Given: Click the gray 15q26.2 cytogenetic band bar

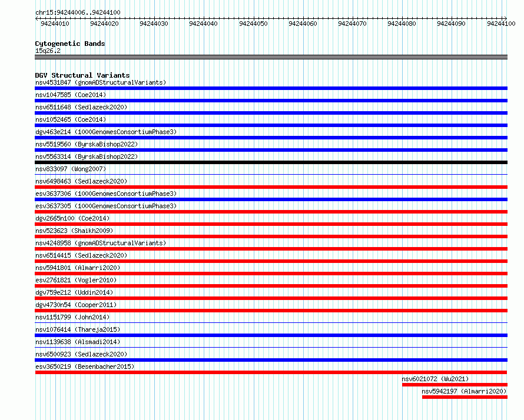Looking at the screenshot, I should pos(271,57).
